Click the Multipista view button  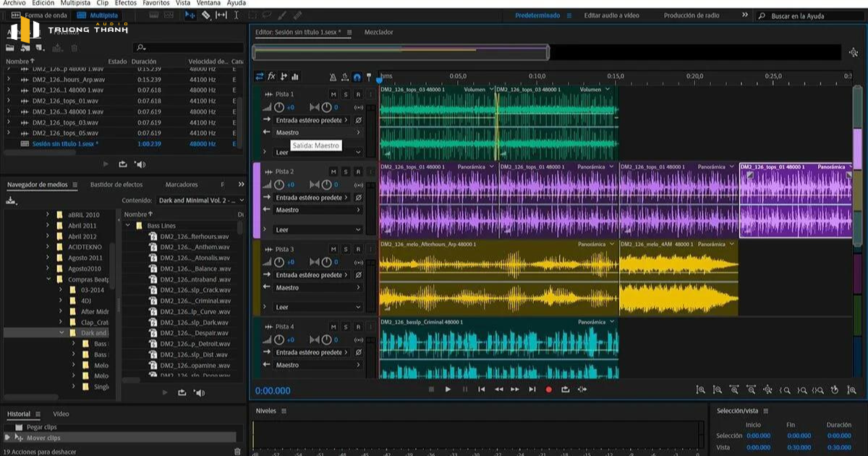pos(99,15)
